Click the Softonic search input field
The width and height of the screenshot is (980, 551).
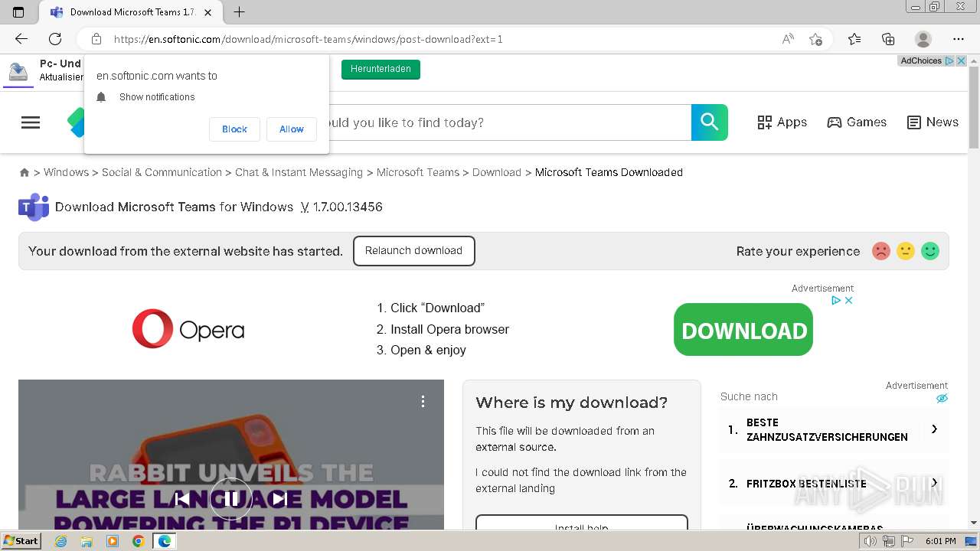[x=509, y=122]
